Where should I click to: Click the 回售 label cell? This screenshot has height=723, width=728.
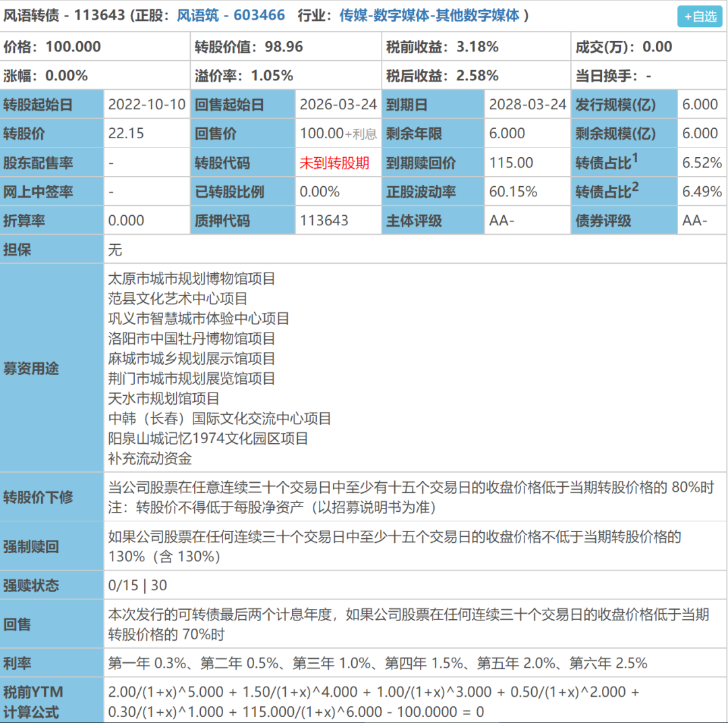(x=51, y=624)
